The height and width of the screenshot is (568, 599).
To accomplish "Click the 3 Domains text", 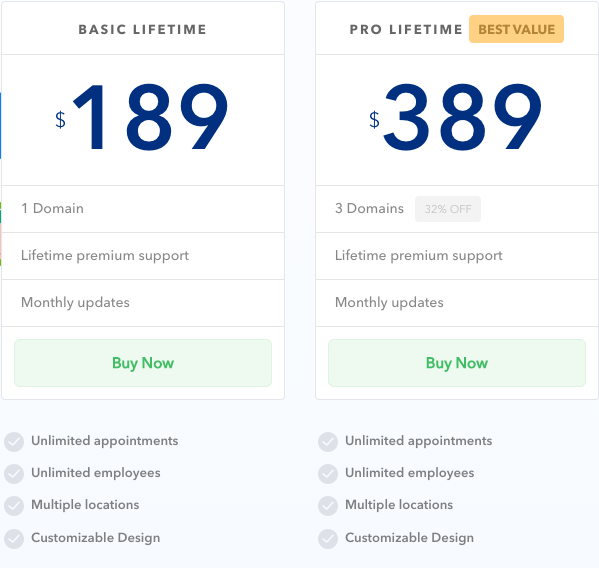I will (369, 208).
